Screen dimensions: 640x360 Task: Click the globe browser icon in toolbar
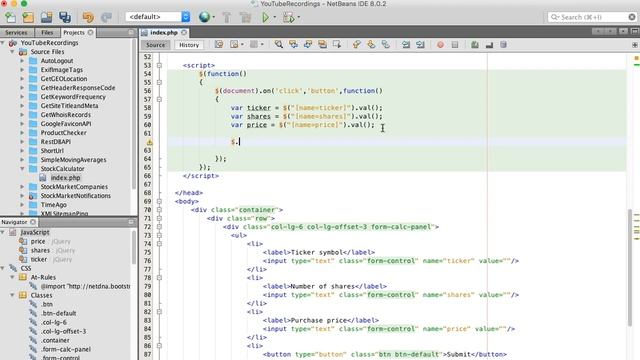tap(204, 17)
